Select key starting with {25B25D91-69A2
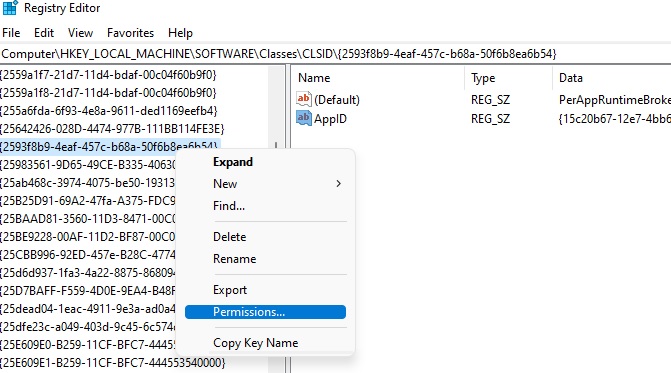 click(x=88, y=201)
